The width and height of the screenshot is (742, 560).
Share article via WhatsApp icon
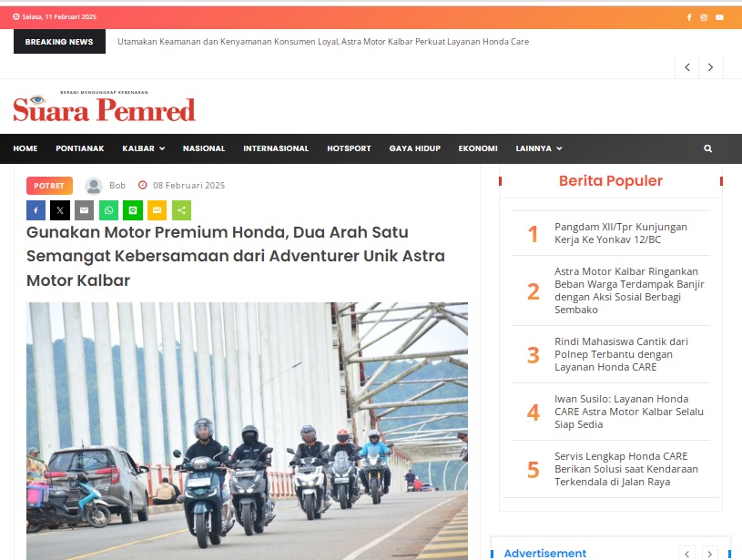108,210
